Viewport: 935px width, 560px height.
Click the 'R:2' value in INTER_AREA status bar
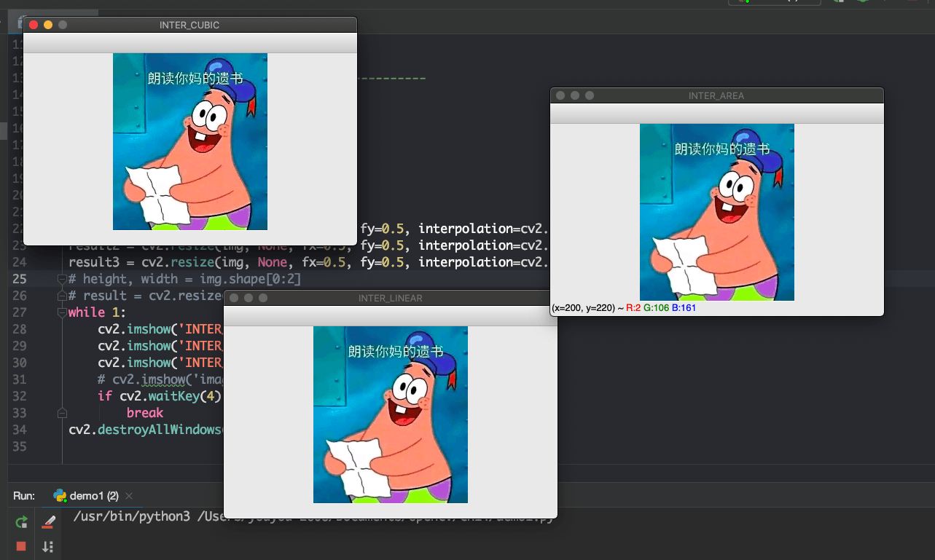click(633, 308)
